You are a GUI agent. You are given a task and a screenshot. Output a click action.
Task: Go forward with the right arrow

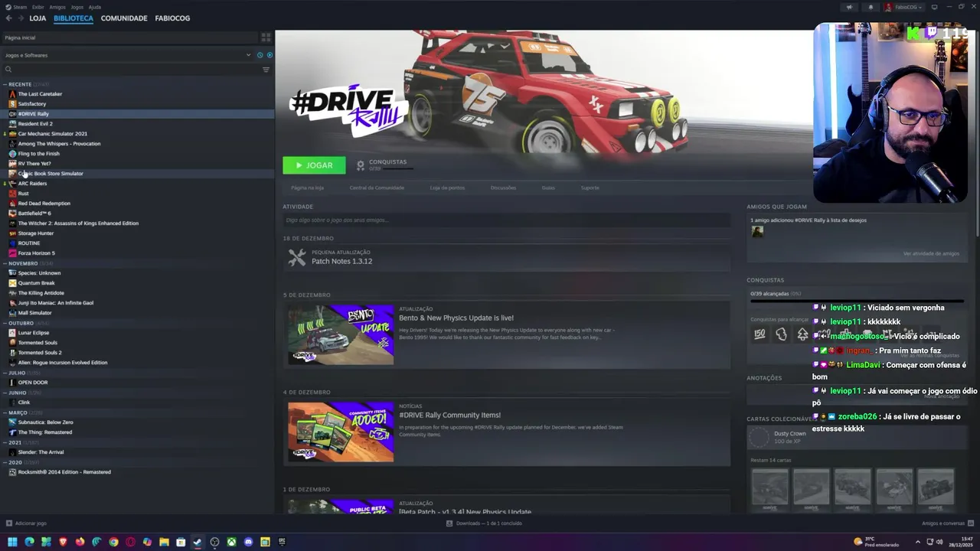click(20, 18)
